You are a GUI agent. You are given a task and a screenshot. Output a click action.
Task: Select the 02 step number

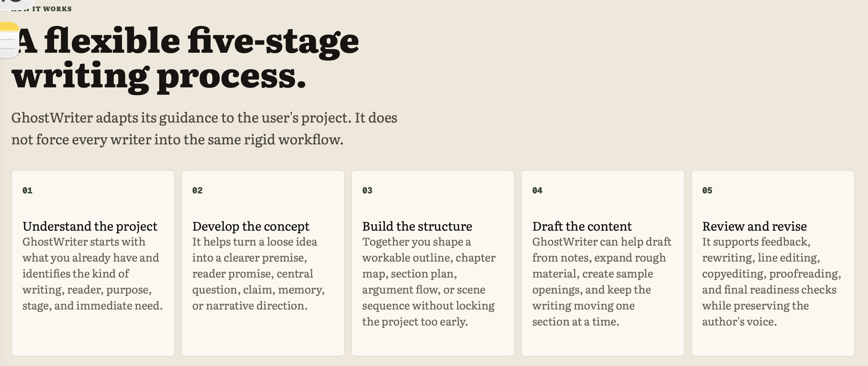point(197,190)
